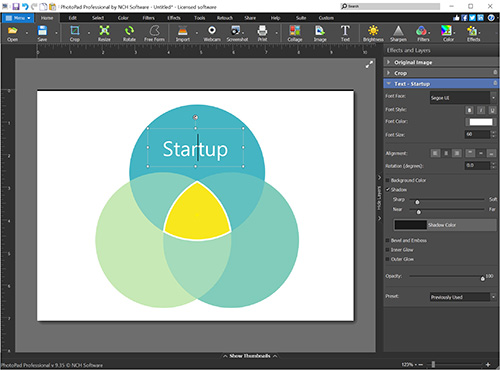Open the dropdown arrow beside Open
This screenshot has height=370, width=500.
pos(27,33)
